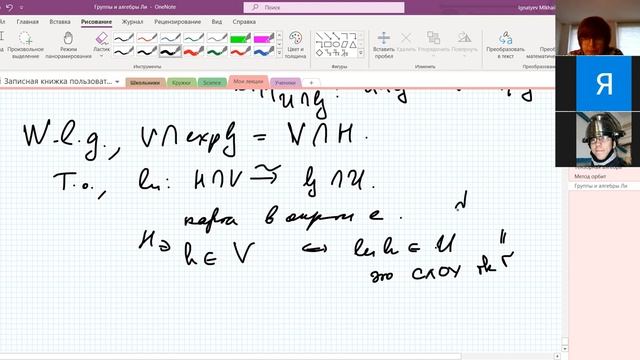Activate Режим панорамирования hand tool
The image size is (640, 360).
68,45
